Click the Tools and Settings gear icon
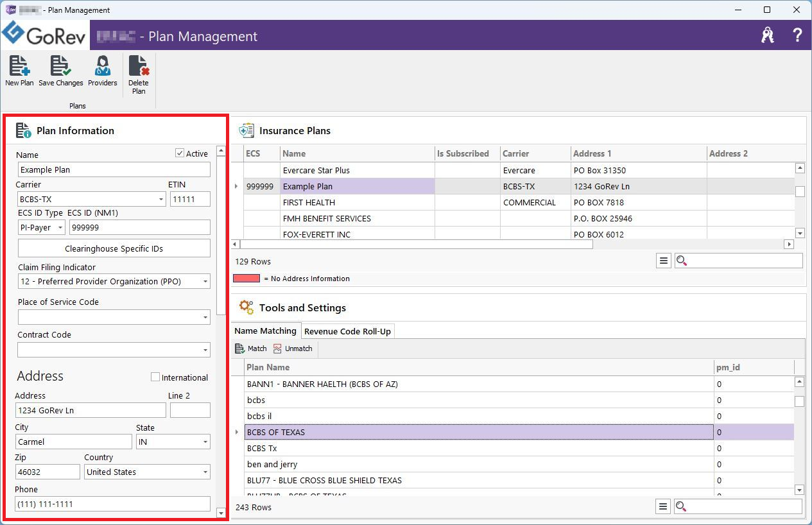 click(x=246, y=307)
